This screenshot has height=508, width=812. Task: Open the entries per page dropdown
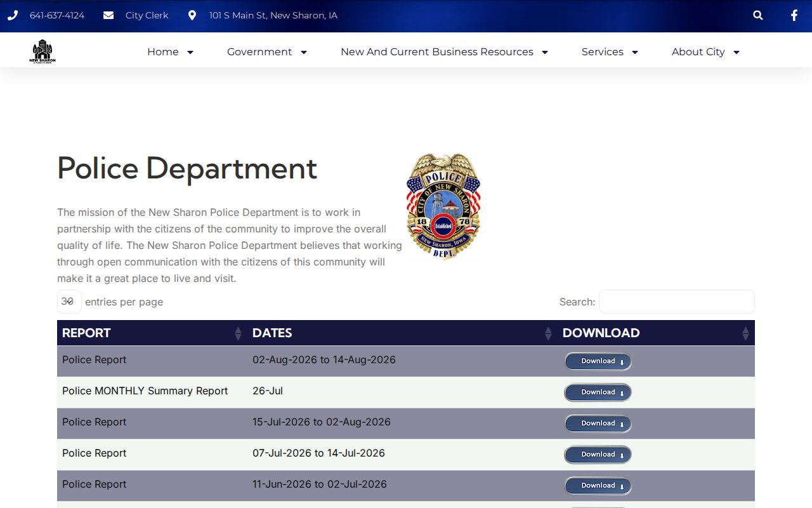(x=69, y=302)
